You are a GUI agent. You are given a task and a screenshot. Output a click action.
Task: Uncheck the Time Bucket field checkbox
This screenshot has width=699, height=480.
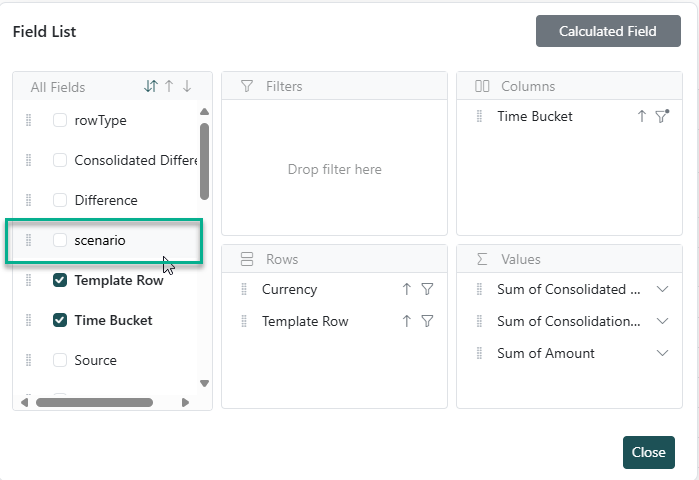[x=60, y=321]
